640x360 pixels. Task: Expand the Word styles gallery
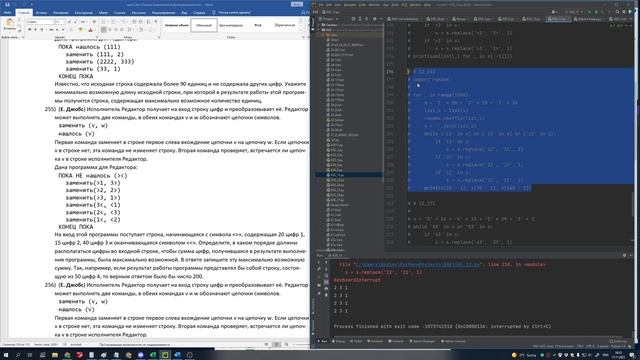coord(301,30)
